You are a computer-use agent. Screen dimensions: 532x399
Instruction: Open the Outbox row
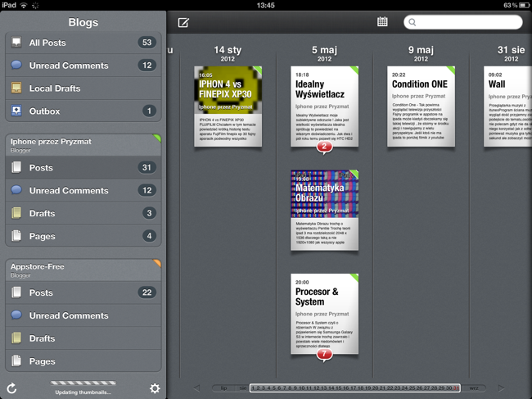(x=83, y=111)
